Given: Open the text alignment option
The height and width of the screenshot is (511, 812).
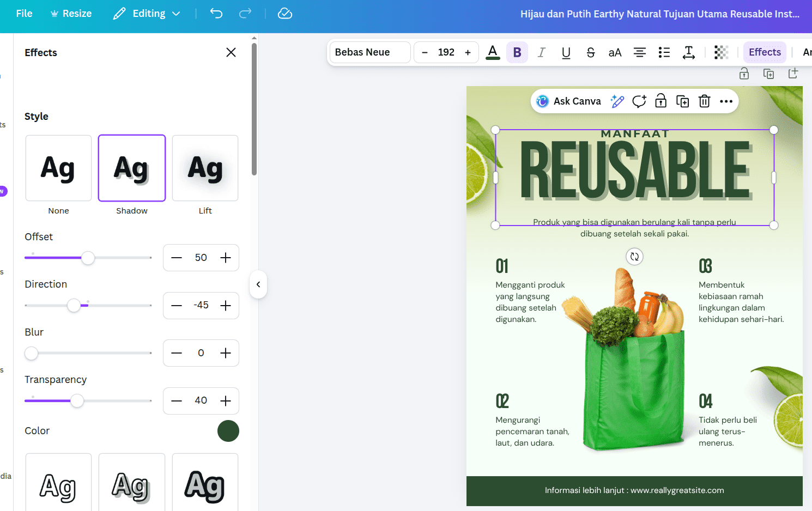Looking at the screenshot, I should pos(639,52).
